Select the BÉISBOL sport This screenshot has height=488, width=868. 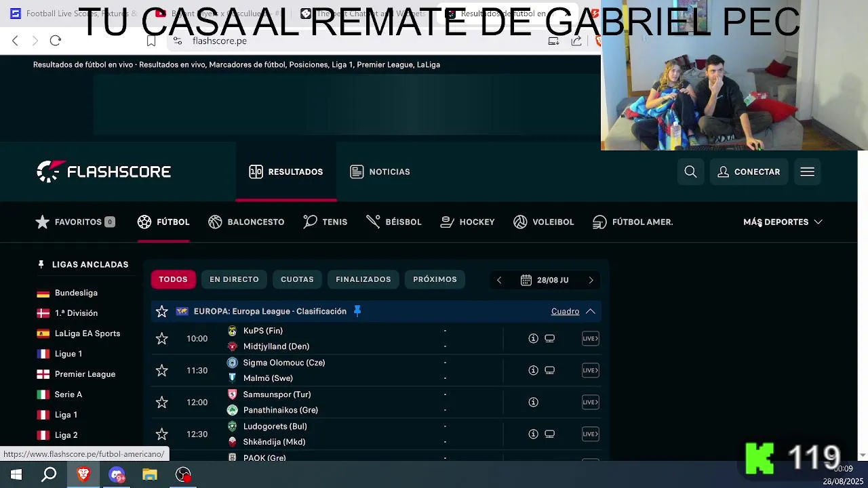pos(394,222)
